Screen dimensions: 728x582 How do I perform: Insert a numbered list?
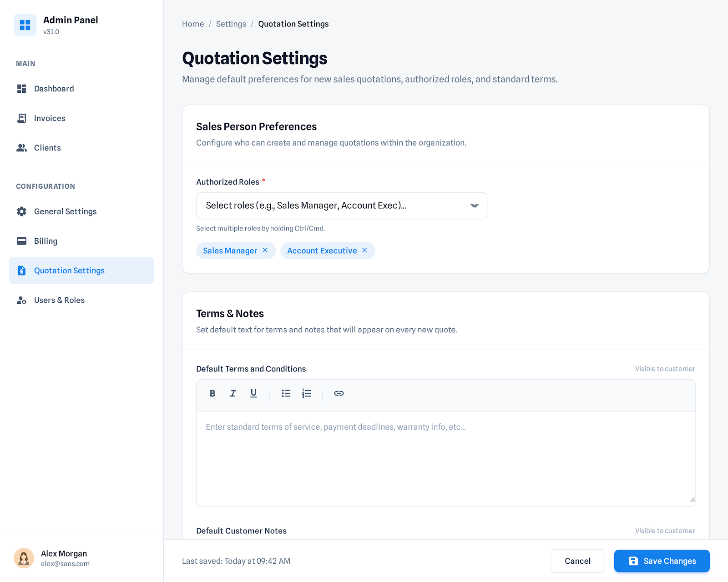pyautogui.click(x=307, y=393)
